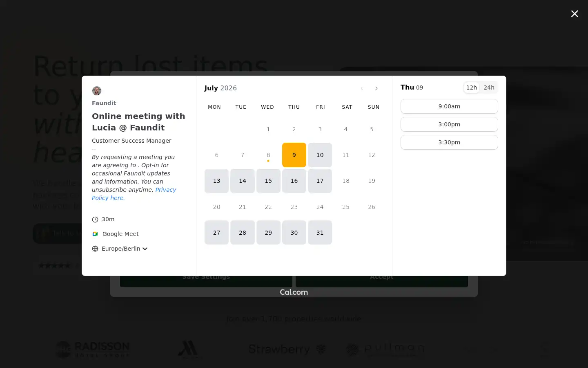Click the Save Settings button behind the modal
The image size is (588, 368).
[206, 281]
